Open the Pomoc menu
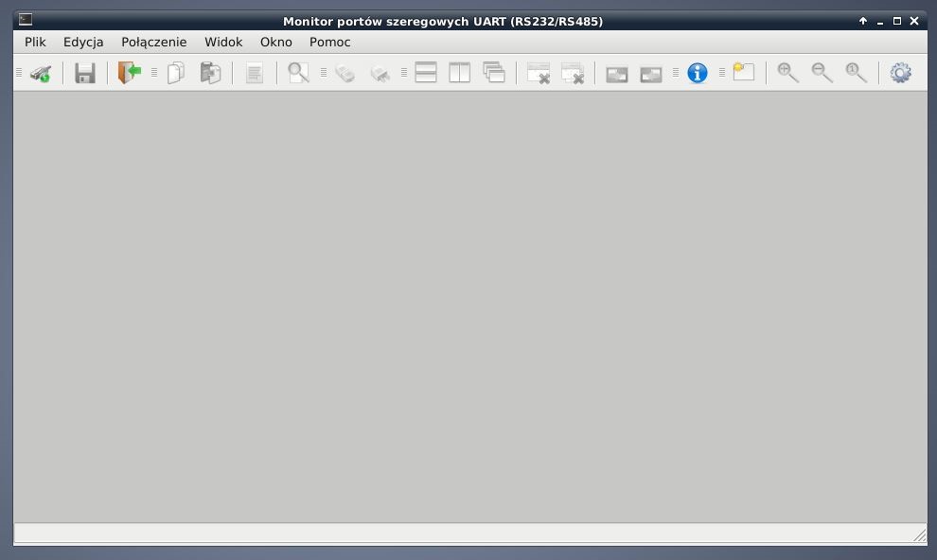The height and width of the screenshot is (560, 937). click(x=329, y=42)
